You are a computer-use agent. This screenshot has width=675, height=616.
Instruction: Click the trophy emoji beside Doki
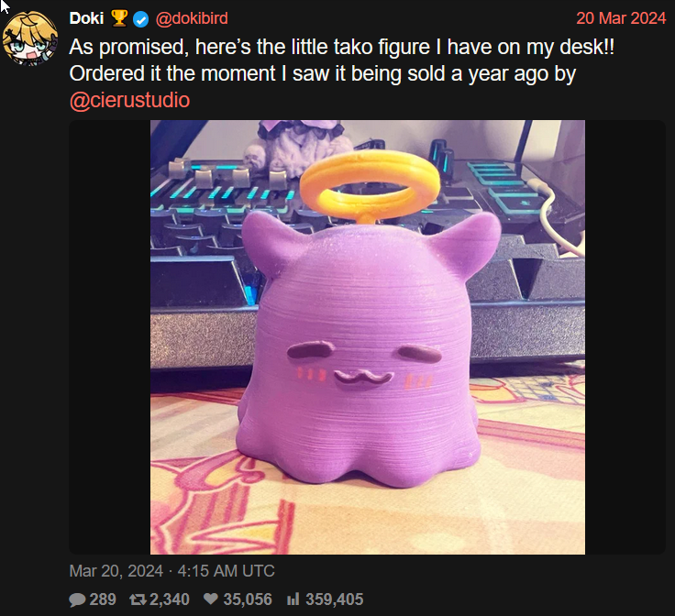(119, 18)
